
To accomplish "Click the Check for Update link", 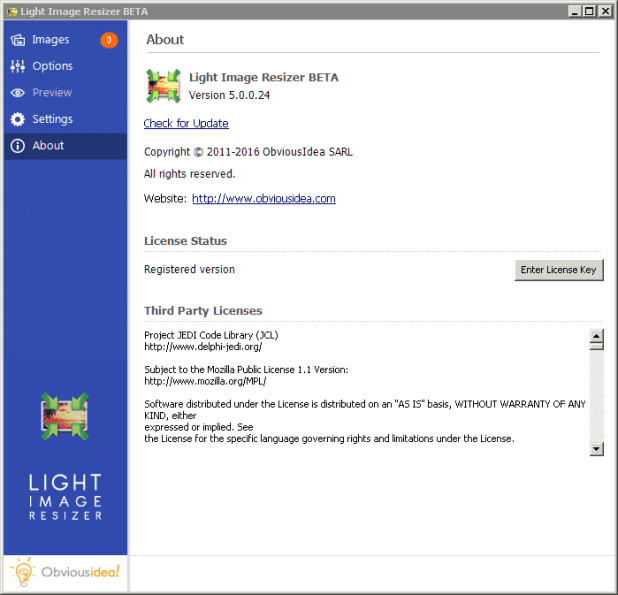I will [186, 123].
